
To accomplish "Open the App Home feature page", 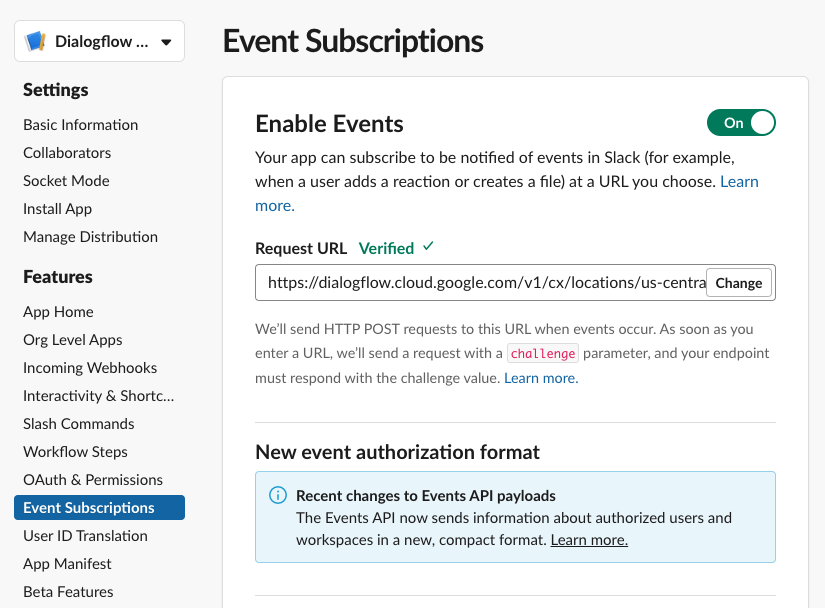I will pyautogui.click(x=58, y=312).
